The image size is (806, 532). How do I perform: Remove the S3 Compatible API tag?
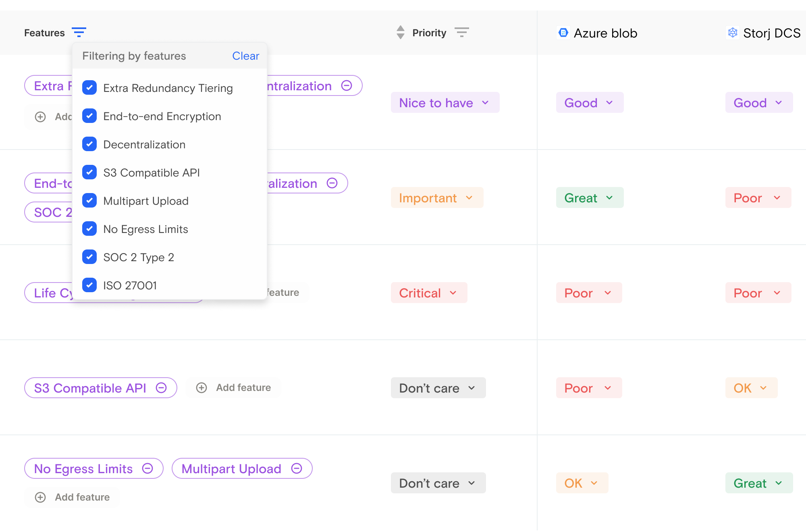(161, 388)
